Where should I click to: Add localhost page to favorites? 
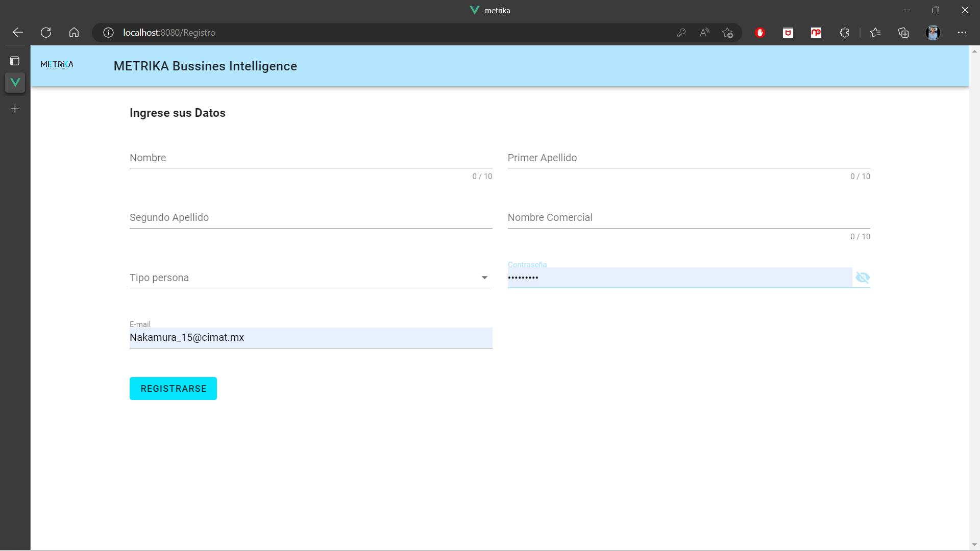(x=728, y=32)
